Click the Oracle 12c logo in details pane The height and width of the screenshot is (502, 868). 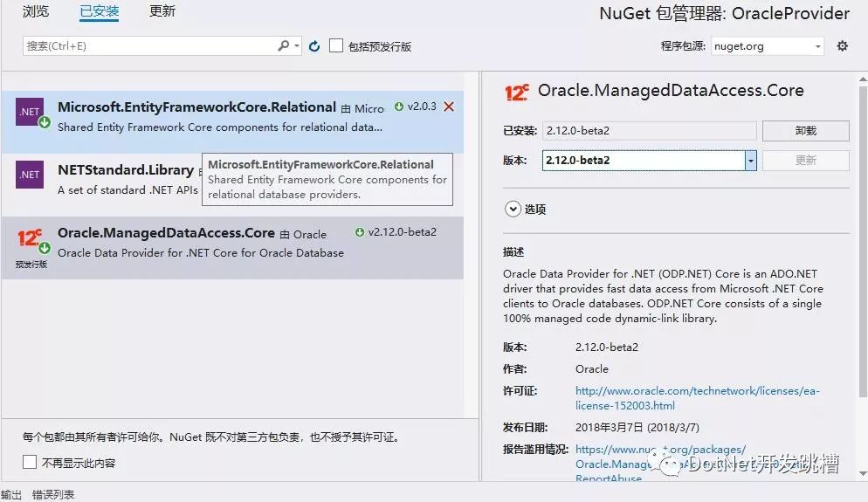[516, 92]
